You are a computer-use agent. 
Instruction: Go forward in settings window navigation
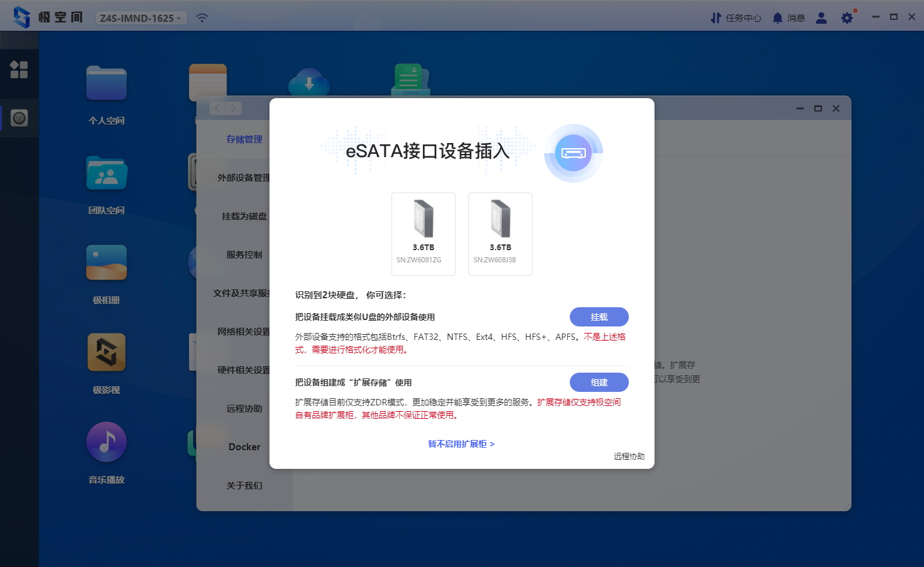click(x=234, y=108)
